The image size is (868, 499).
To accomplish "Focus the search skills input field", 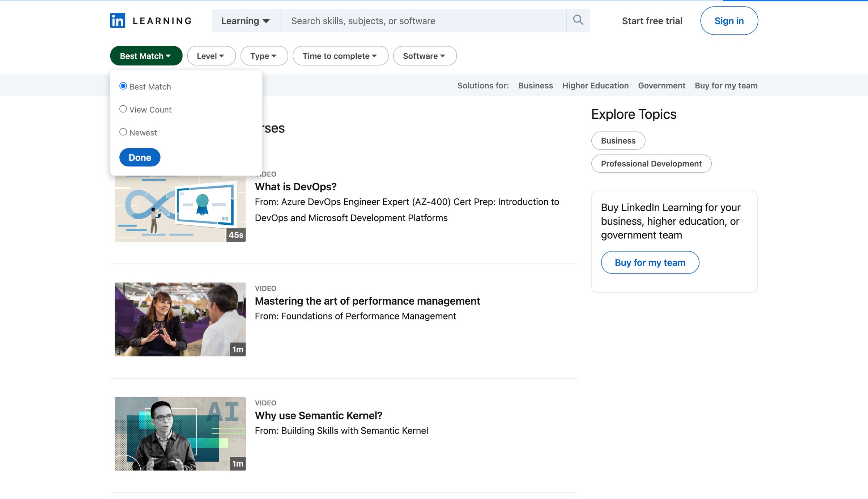I will (423, 21).
